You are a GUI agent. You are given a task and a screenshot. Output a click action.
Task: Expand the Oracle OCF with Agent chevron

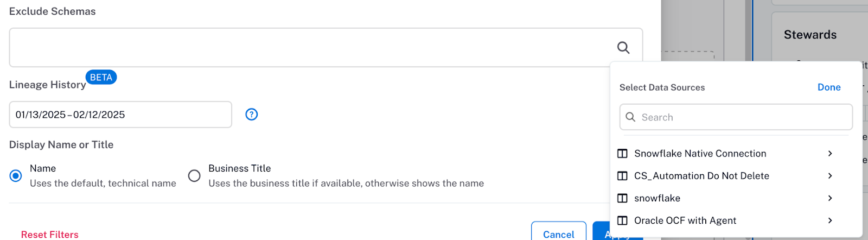pos(830,220)
